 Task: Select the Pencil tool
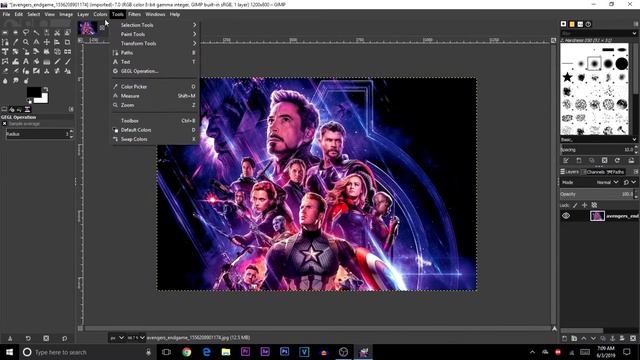pos(57,62)
